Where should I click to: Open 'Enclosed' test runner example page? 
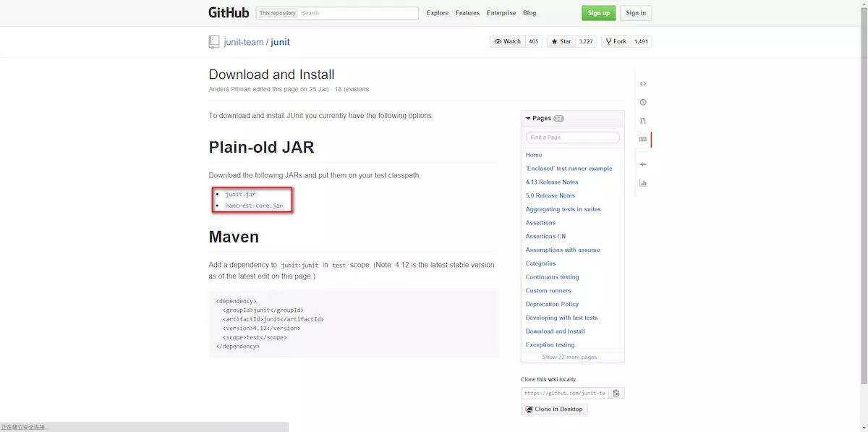pos(569,169)
